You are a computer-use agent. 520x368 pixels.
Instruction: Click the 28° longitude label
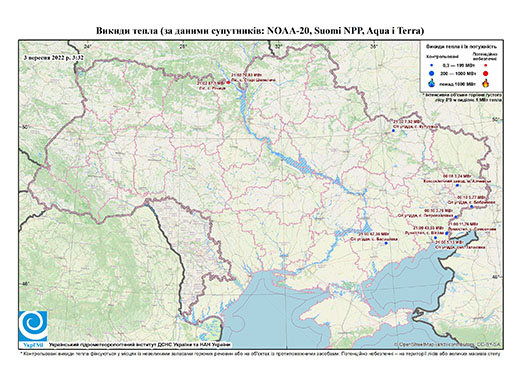[182, 46]
